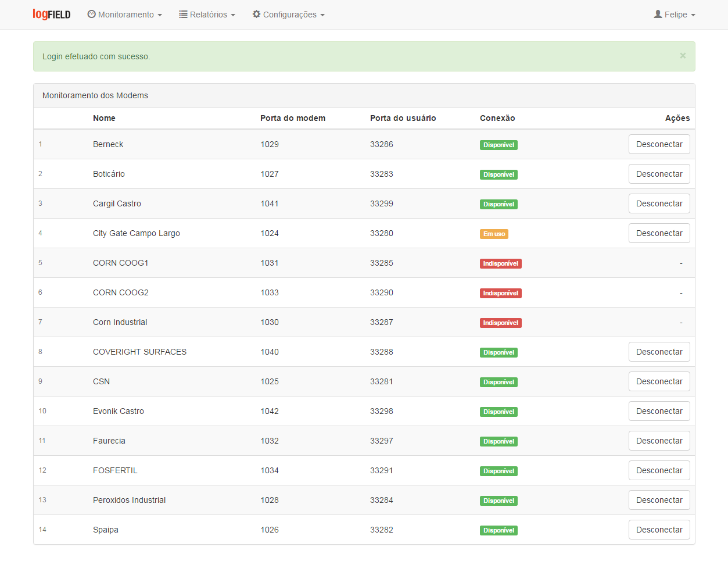The image size is (728, 568).
Task: Click the gear icon beside Configurações
Action: [x=256, y=14]
